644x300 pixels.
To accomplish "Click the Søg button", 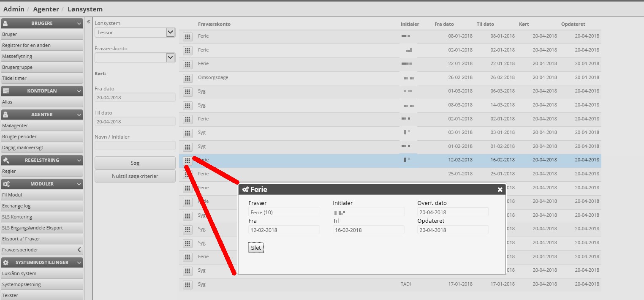I will pos(135,163).
